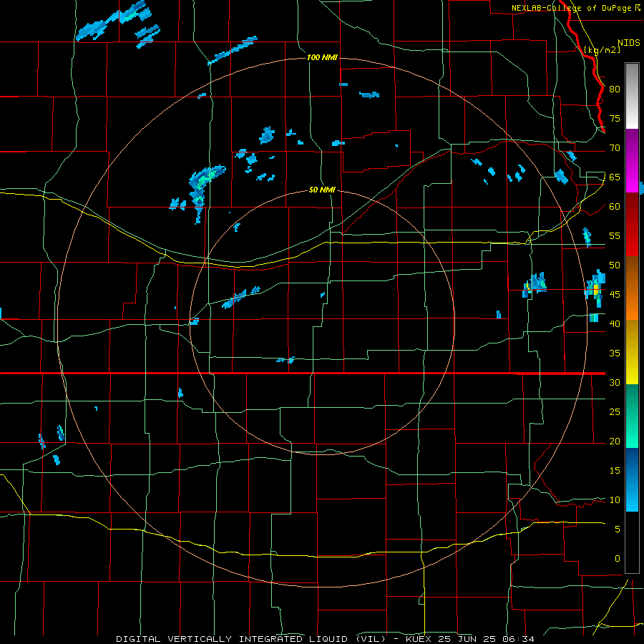Image resolution: width=644 pixels, height=644 pixels.
Task: Click the NEXLAB-College of DuPage title text
Action: (x=572, y=8)
